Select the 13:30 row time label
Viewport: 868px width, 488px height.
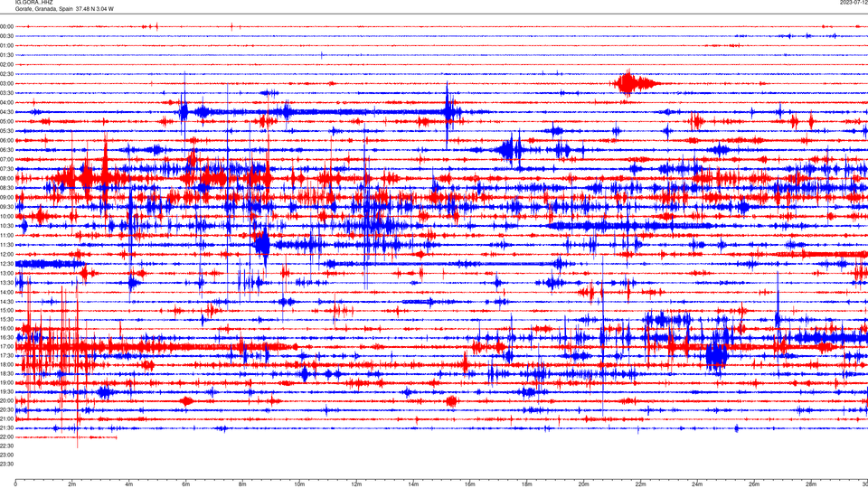click(6, 283)
